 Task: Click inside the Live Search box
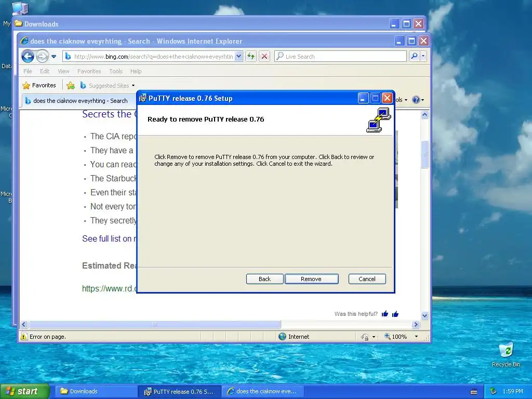pyautogui.click(x=340, y=56)
